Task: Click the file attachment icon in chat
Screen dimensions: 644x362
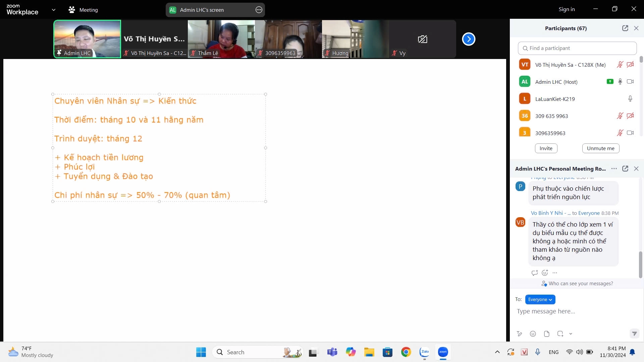Action: click(x=546, y=334)
